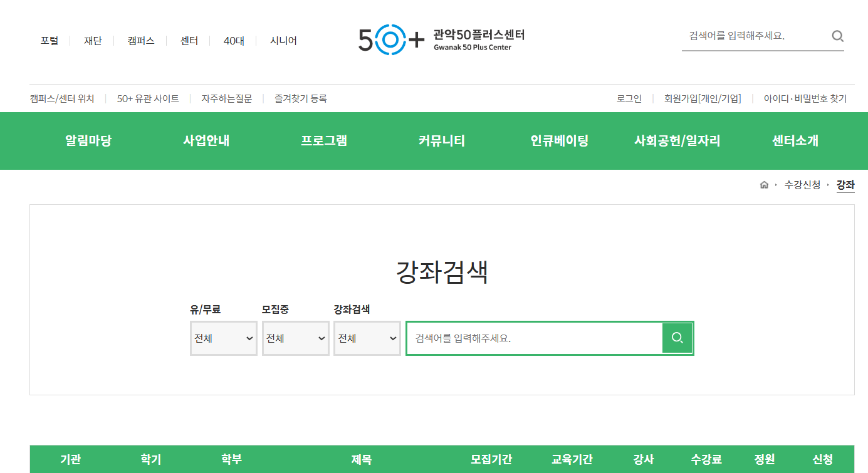Open 캠퍼스/센터 위치 link
The height and width of the screenshot is (473, 868).
pos(62,98)
